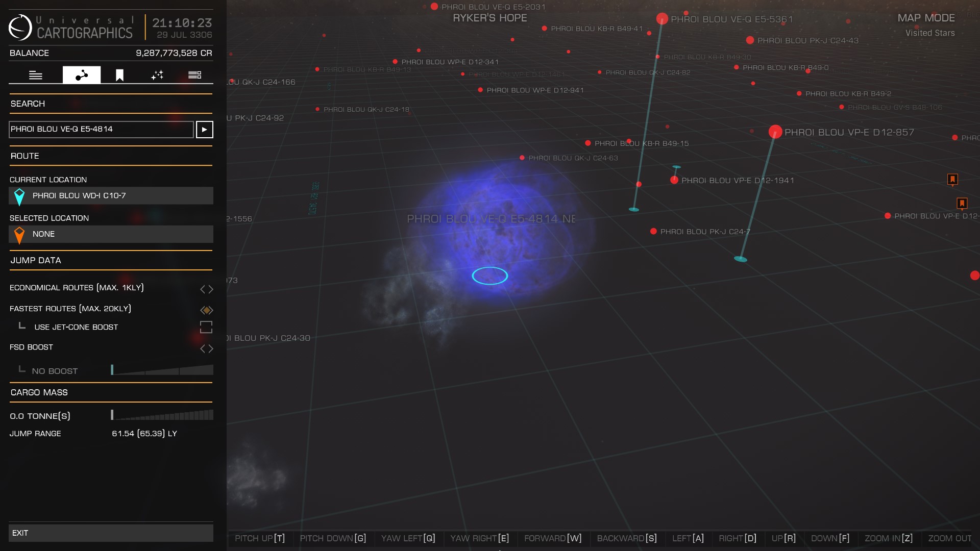Select fastest routes option arrows
Screen dimensions: 980x551
pos(207,310)
